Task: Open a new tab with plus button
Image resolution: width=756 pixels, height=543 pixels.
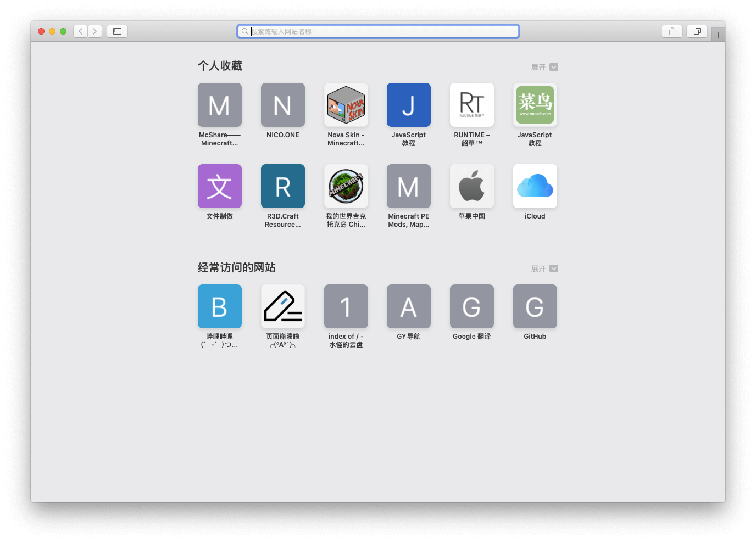Action: 718,35
